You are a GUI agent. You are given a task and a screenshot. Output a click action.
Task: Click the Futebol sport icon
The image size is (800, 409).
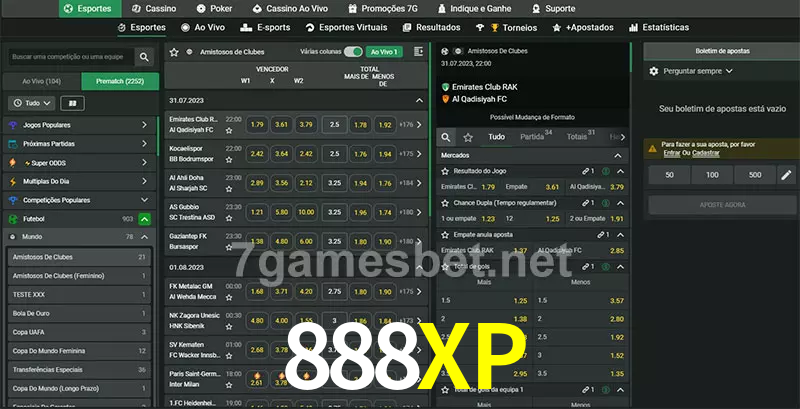13,219
